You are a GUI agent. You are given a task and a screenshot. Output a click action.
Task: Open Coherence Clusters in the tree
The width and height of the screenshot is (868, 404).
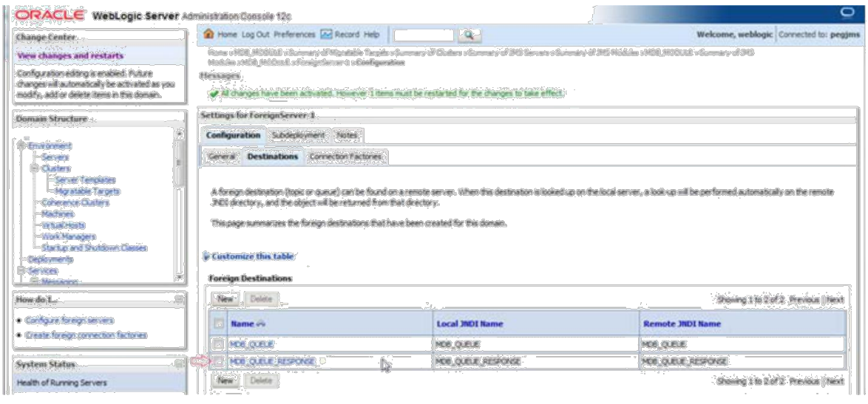75,203
